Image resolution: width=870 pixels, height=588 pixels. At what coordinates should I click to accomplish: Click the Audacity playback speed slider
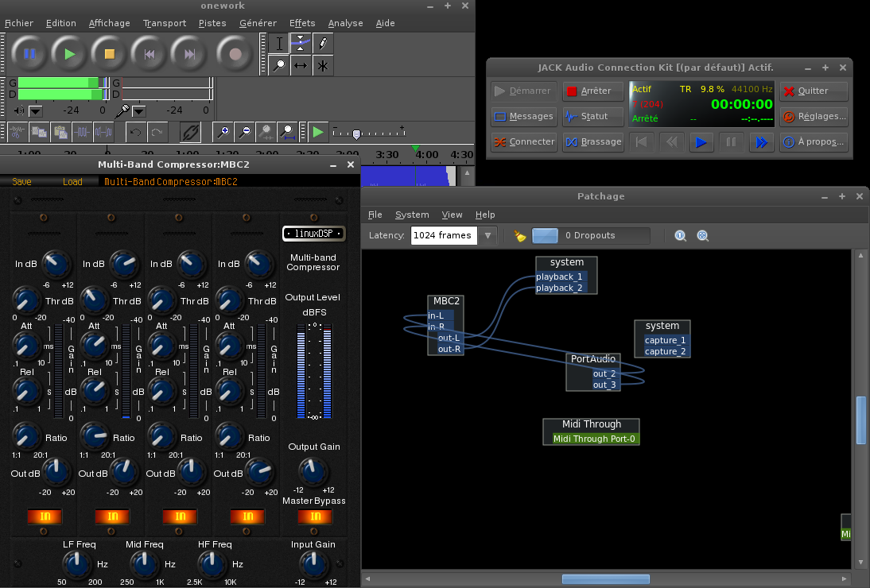(x=357, y=133)
